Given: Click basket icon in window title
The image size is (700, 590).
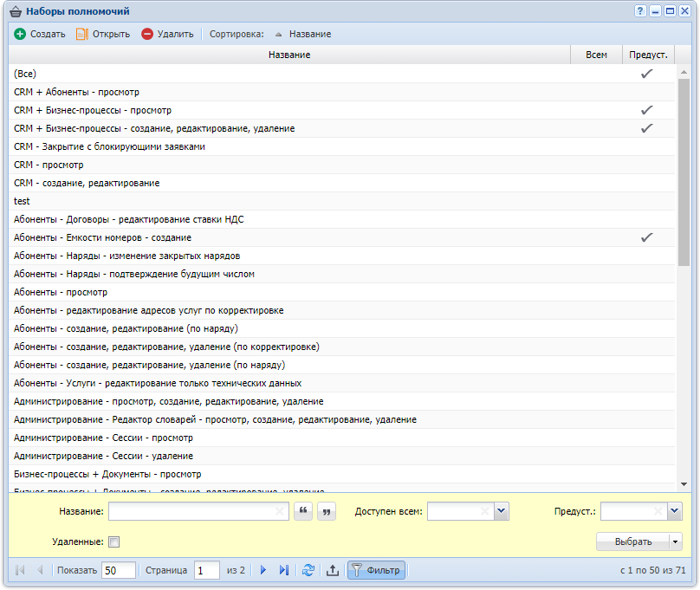Looking at the screenshot, I should tap(16, 11).
